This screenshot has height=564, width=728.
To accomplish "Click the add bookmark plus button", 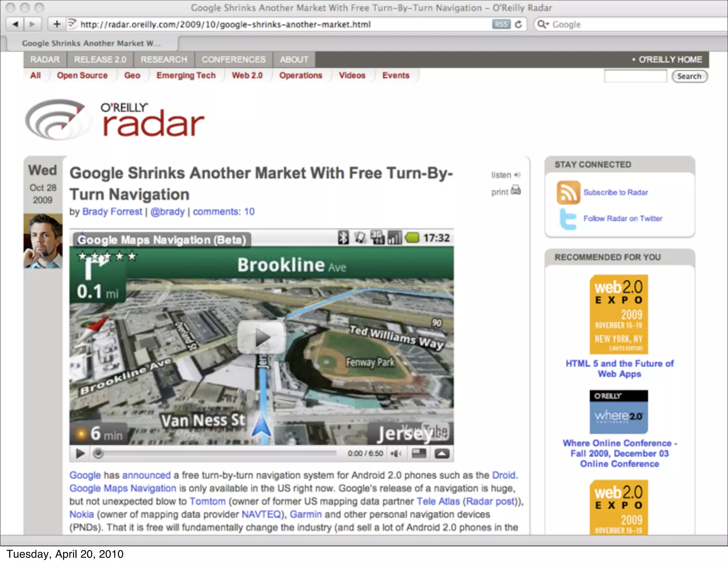I will tap(57, 24).
